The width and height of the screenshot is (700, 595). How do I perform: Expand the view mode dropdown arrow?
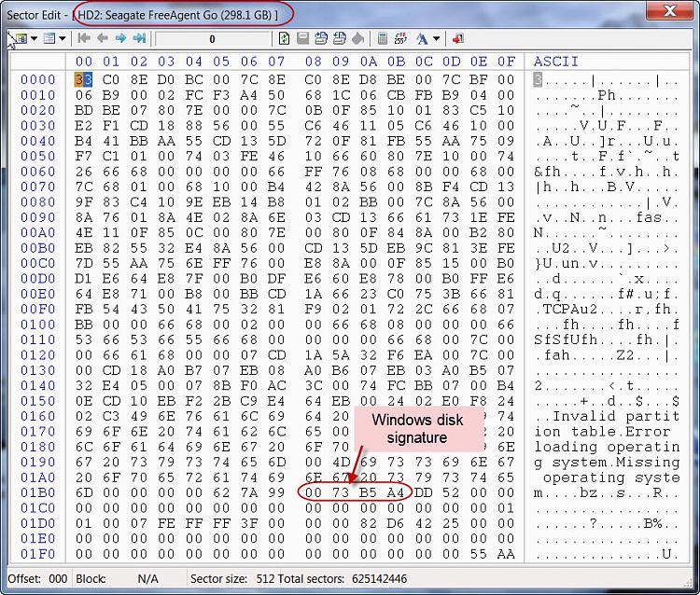point(63,39)
